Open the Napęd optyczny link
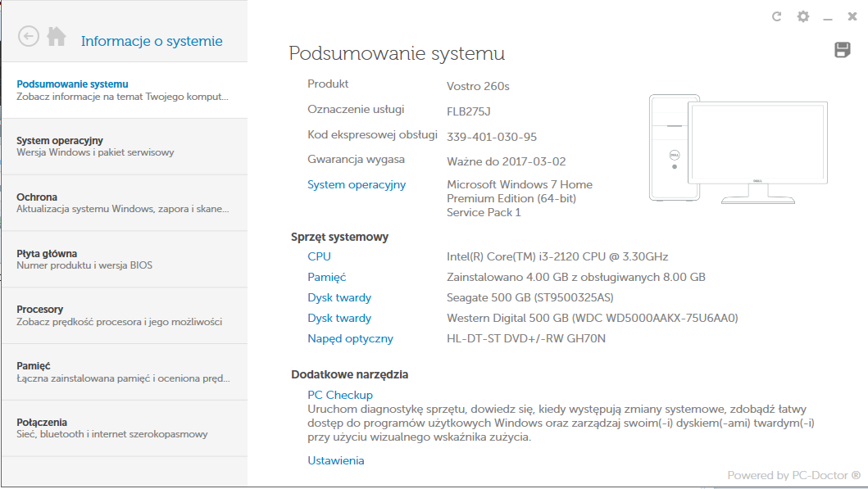This screenshot has height=489, width=868. coord(351,338)
